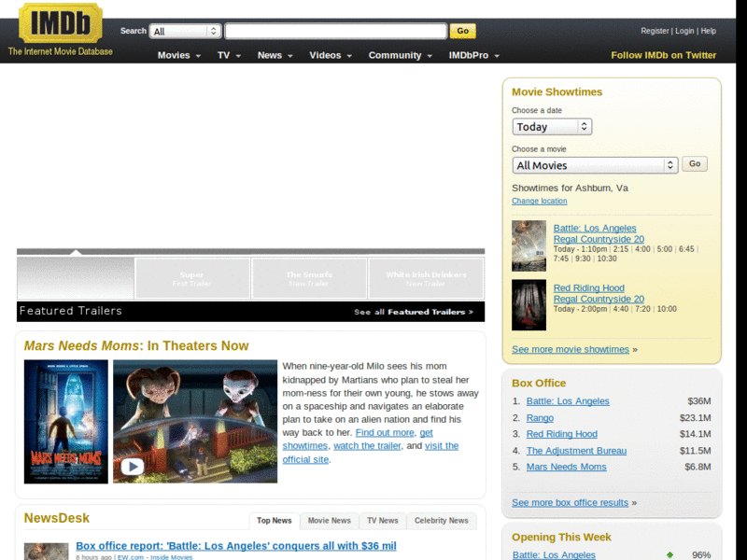Open the search category All dropdown
The width and height of the screenshot is (747, 560).
185,32
